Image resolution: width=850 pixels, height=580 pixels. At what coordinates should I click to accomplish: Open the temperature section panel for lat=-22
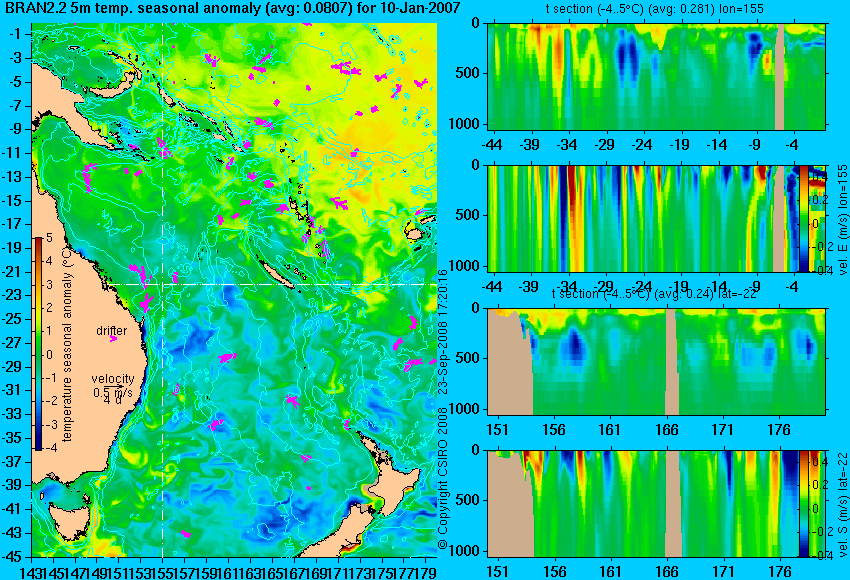click(x=656, y=362)
